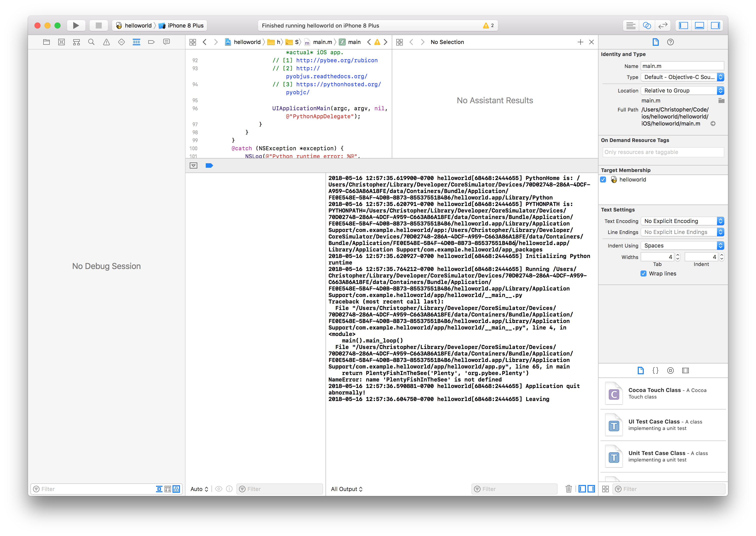Clear the console with trash icon
The image size is (756, 536).
click(x=568, y=489)
